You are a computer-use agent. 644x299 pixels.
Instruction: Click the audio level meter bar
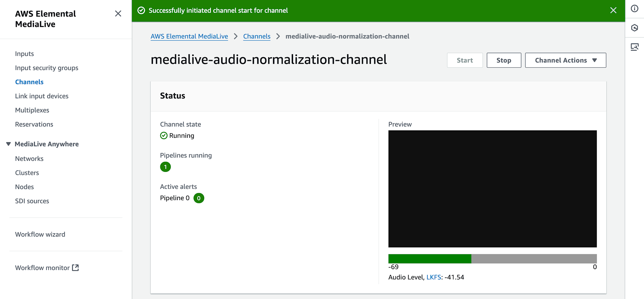[492, 259]
